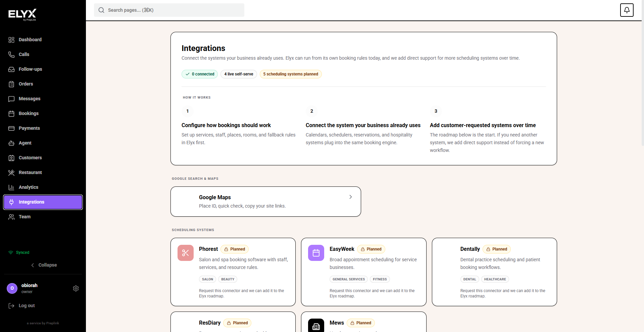Image resolution: width=644 pixels, height=332 pixels.
Task: Go to Calls page
Action: (x=43, y=55)
